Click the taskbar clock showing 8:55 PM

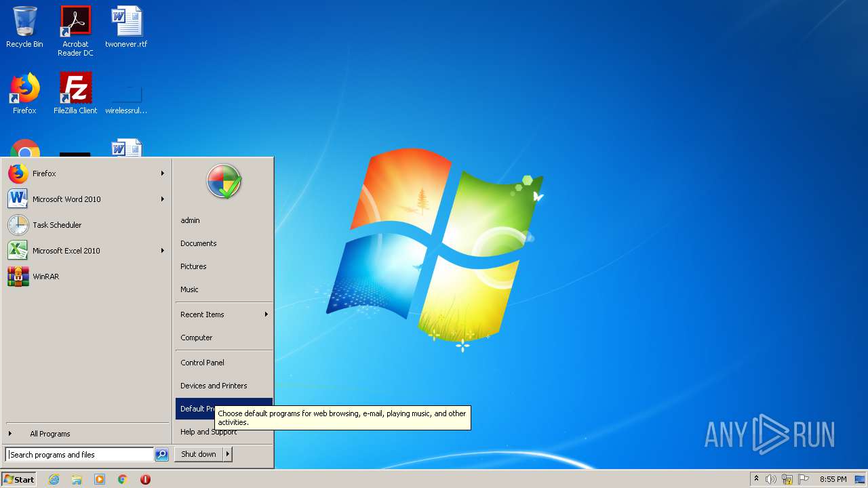click(x=833, y=479)
